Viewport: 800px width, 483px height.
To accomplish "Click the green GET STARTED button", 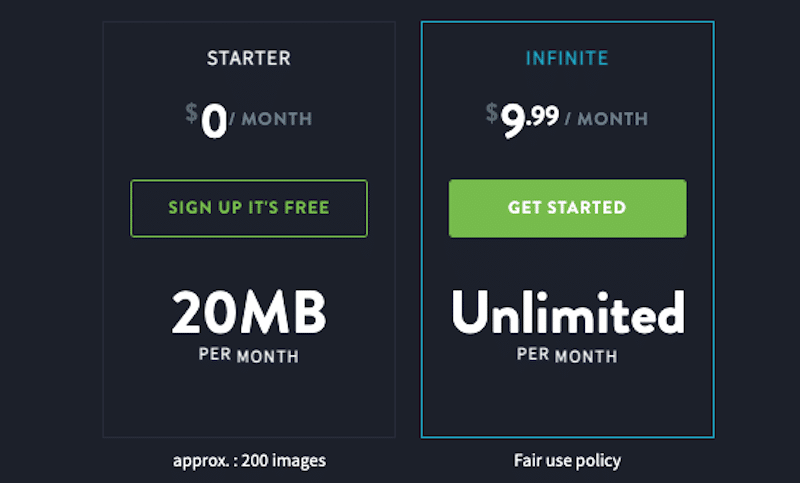I will [x=567, y=208].
